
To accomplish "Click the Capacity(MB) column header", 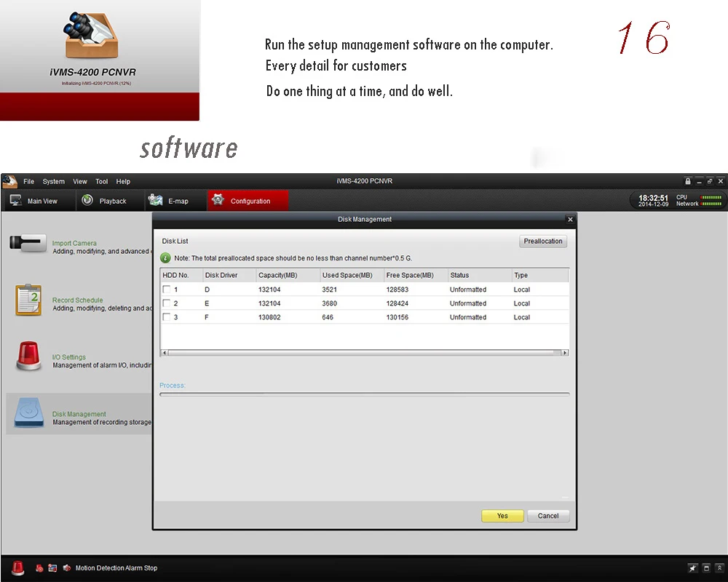I will 288,275.
